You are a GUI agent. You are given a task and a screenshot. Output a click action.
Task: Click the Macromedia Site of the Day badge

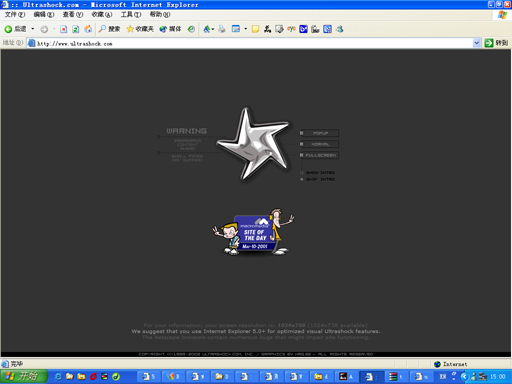pyautogui.click(x=253, y=232)
